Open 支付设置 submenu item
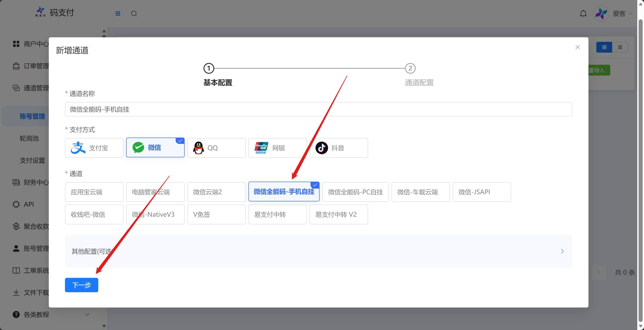This screenshot has height=330, width=644. pos(32,160)
